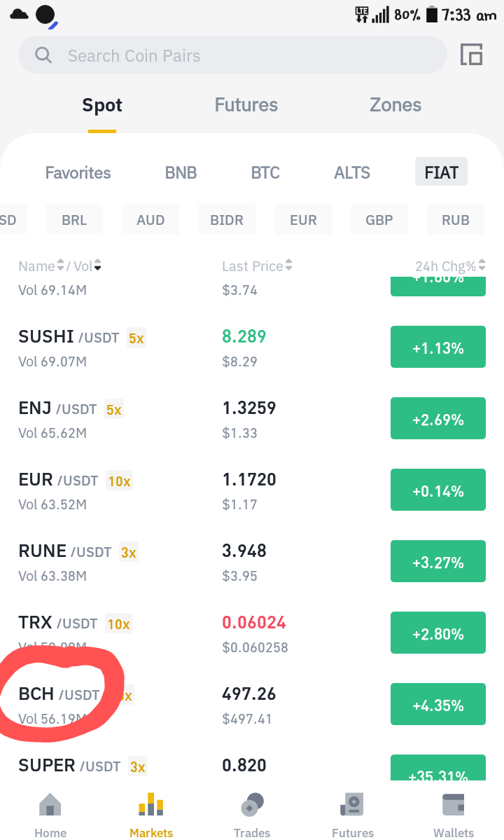Tap the Markets bar chart icon

click(151, 804)
